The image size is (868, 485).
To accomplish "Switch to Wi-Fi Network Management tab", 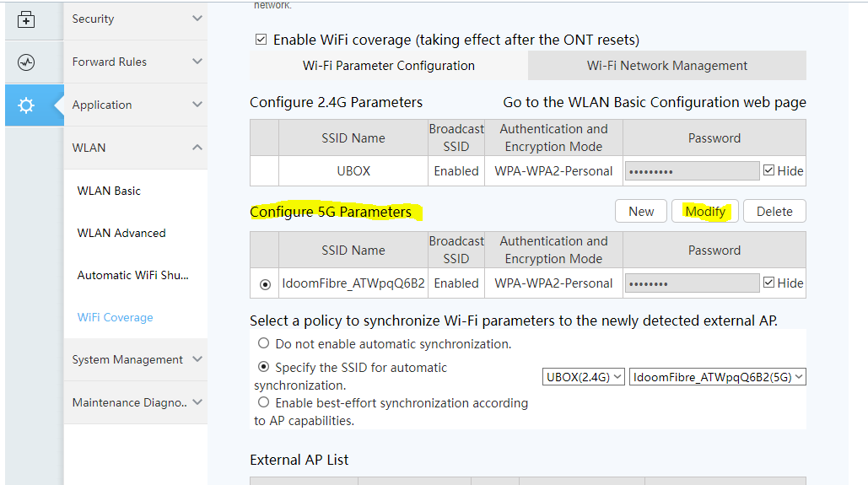I will tap(666, 66).
